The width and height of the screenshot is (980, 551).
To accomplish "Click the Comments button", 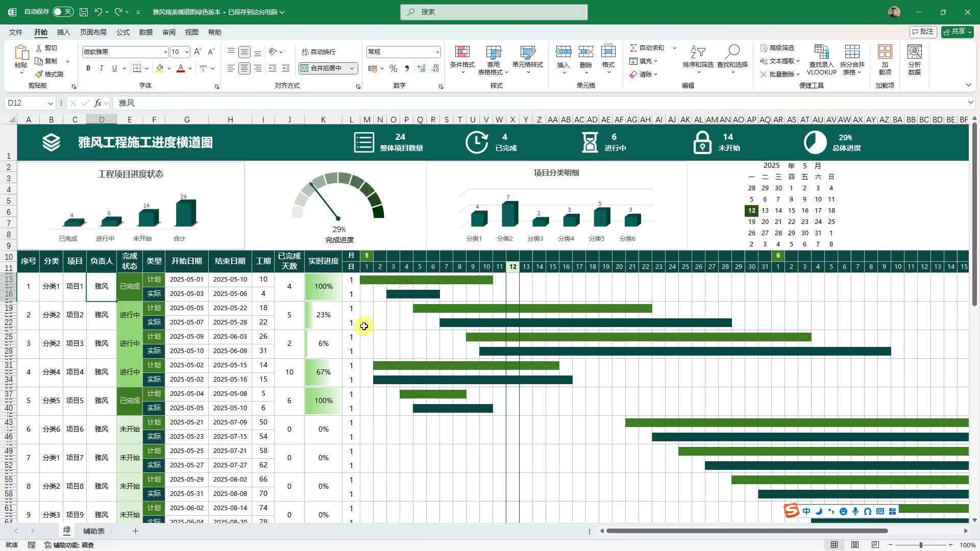I will (x=923, y=32).
